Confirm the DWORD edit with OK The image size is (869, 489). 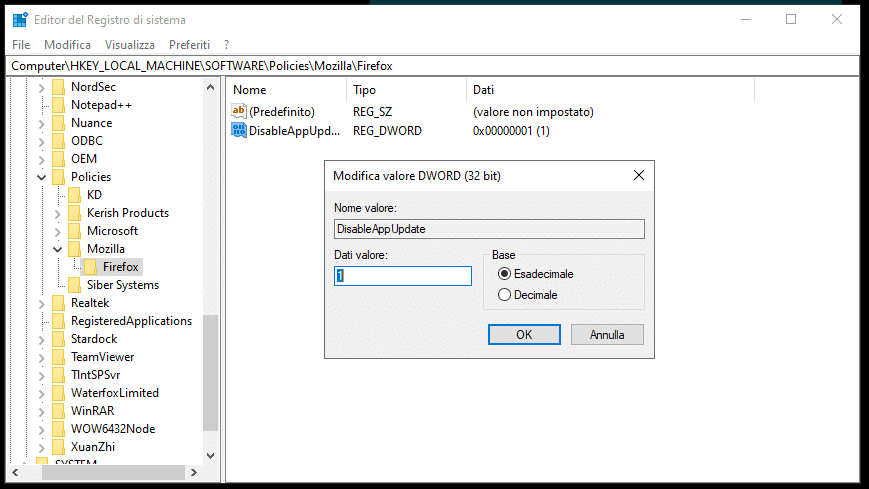[x=524, y=334]
